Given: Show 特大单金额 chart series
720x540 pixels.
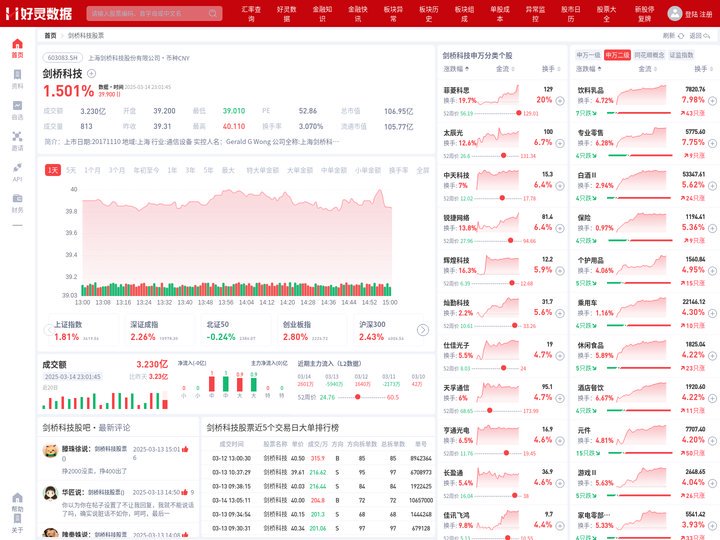Looking at the screenshot, I should click(x=262, y=170).
